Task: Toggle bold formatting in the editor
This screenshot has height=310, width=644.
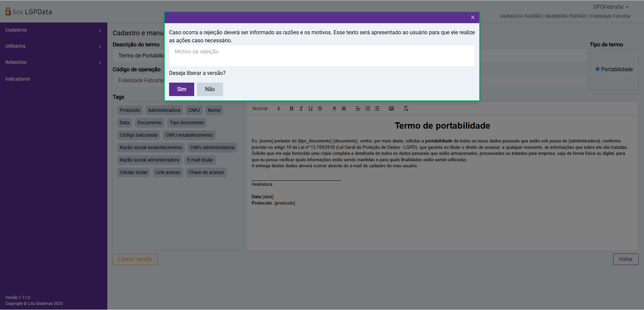Action: tap(291, 108)
